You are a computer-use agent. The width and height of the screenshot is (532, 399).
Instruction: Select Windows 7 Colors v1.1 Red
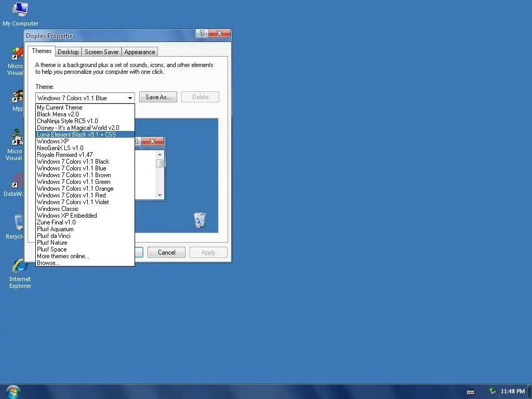(85, 195)
